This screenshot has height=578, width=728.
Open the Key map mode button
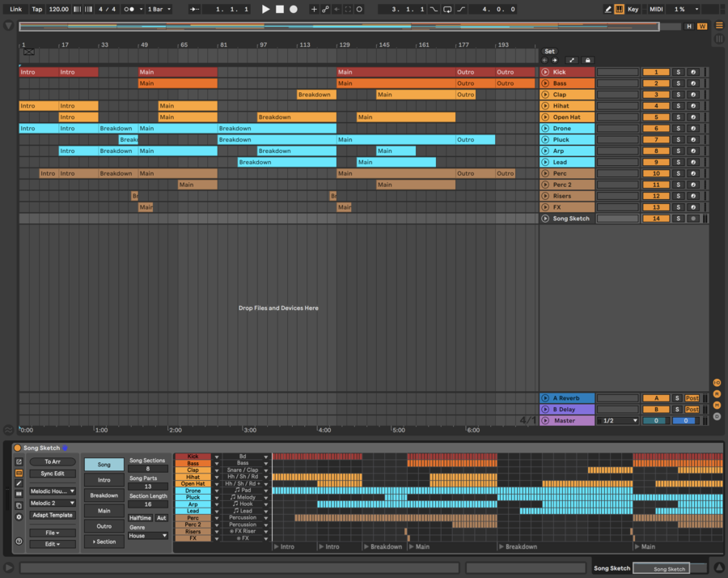coord(633,9)
